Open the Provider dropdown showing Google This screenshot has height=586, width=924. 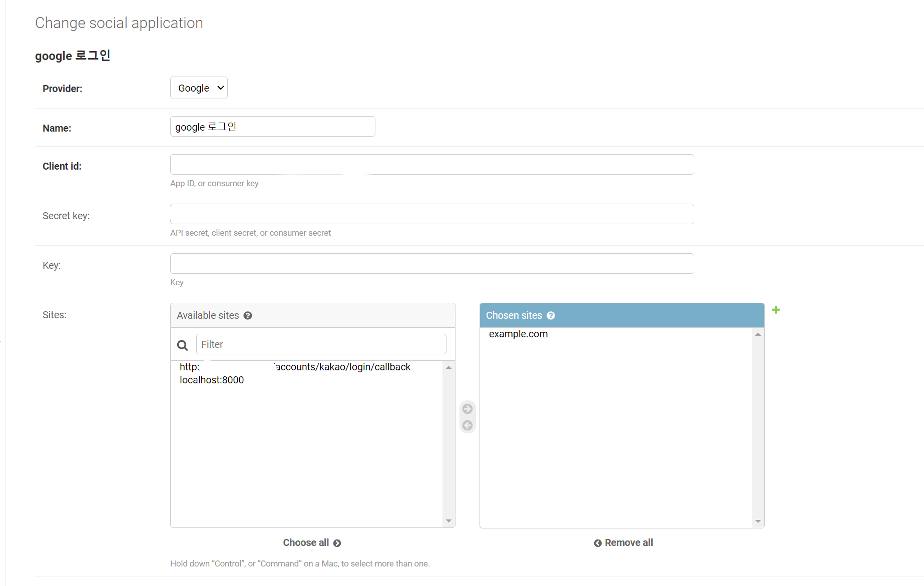point(199,88)
